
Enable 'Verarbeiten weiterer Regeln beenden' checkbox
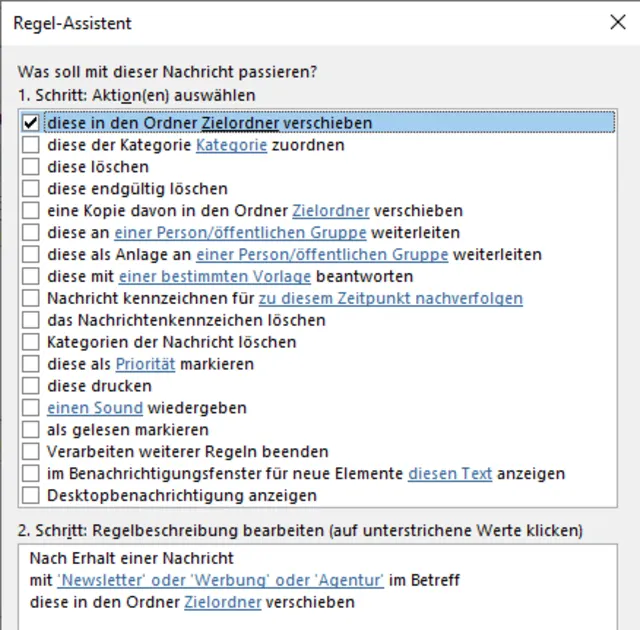pos(30,452)
